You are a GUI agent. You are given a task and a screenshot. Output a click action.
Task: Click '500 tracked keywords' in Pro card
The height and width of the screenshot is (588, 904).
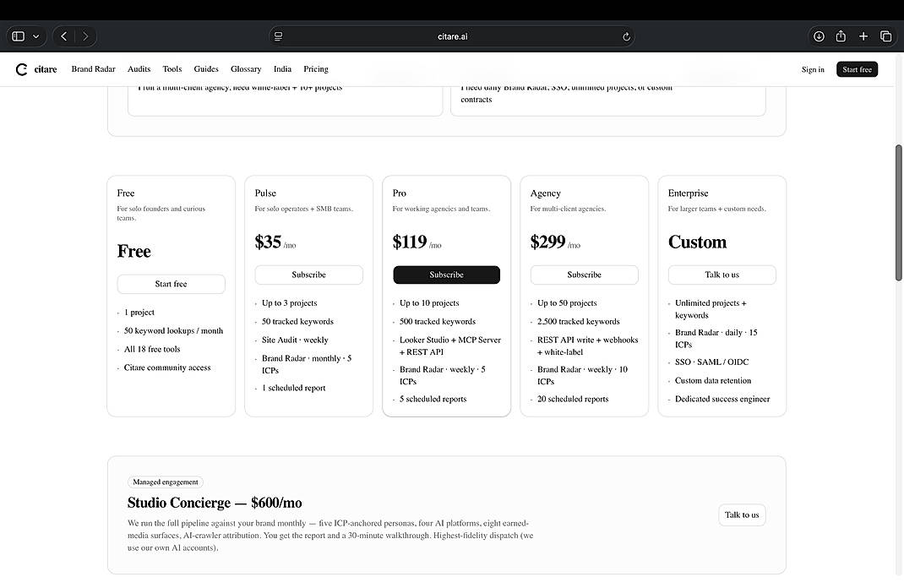438,322
